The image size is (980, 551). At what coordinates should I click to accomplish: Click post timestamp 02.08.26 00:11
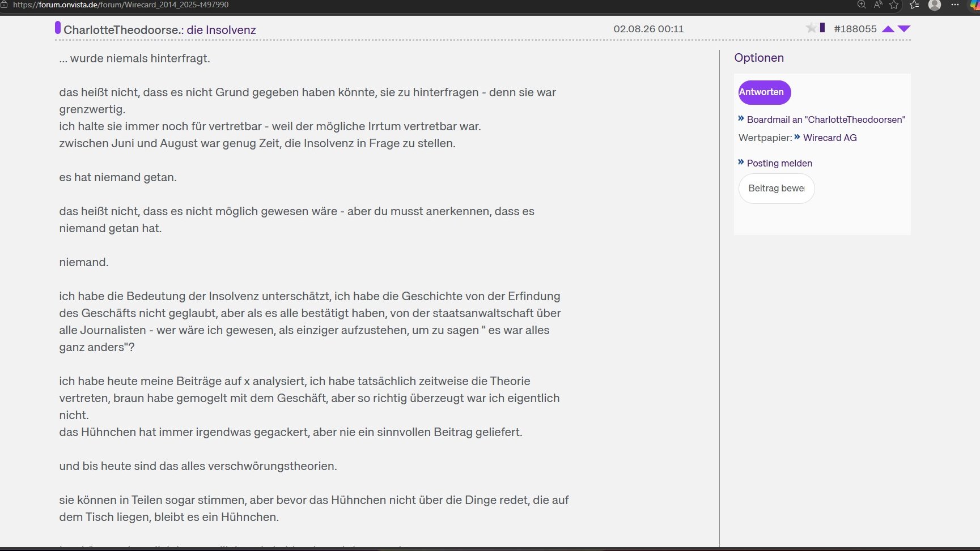[648, 29]
